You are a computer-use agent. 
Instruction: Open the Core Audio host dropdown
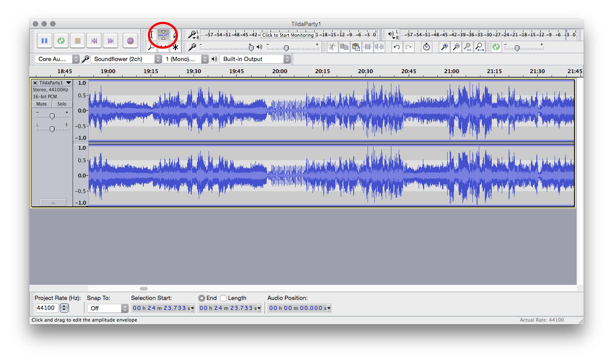coord(57,59)
